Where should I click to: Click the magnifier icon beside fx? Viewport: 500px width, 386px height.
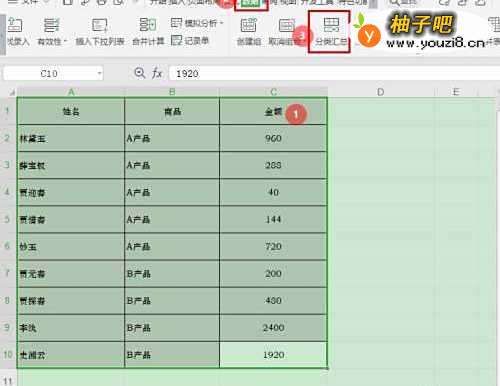(139, 73)
